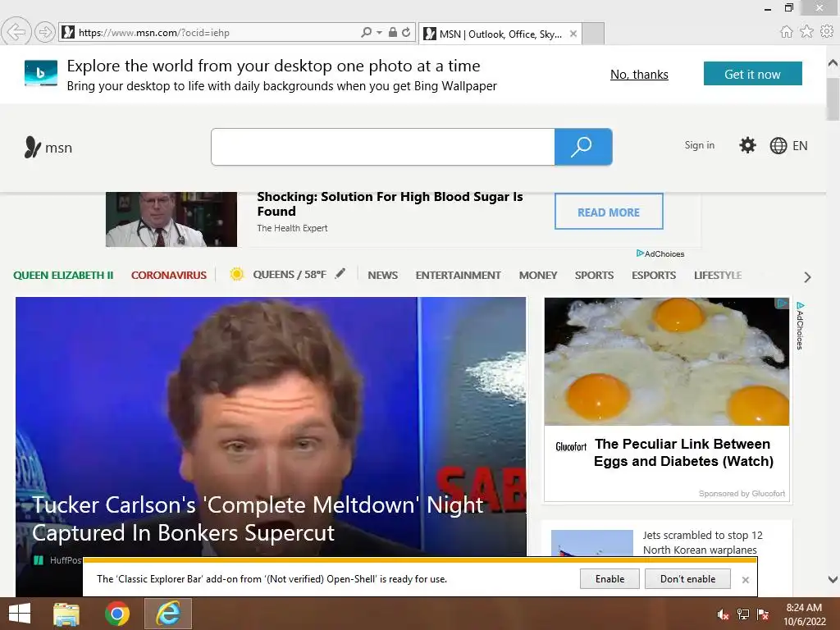
Task: Open Favorites star icon
Action: click(806, 32)
